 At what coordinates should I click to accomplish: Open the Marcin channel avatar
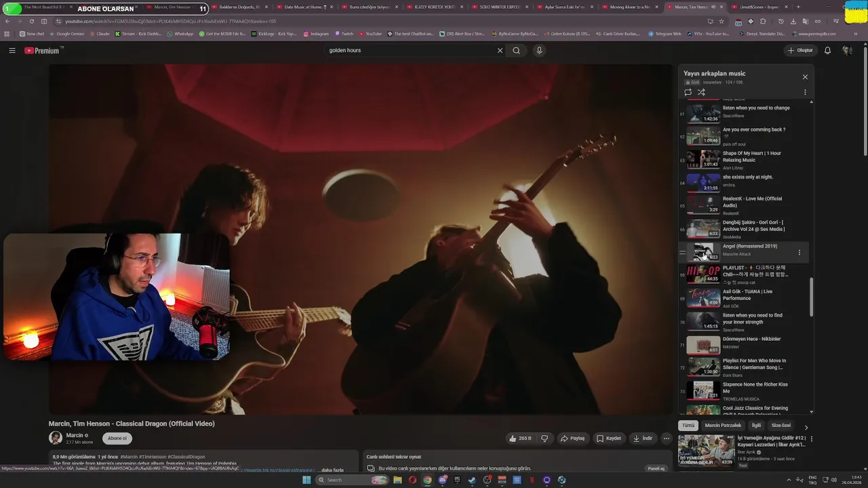click(x=56, y=438)
